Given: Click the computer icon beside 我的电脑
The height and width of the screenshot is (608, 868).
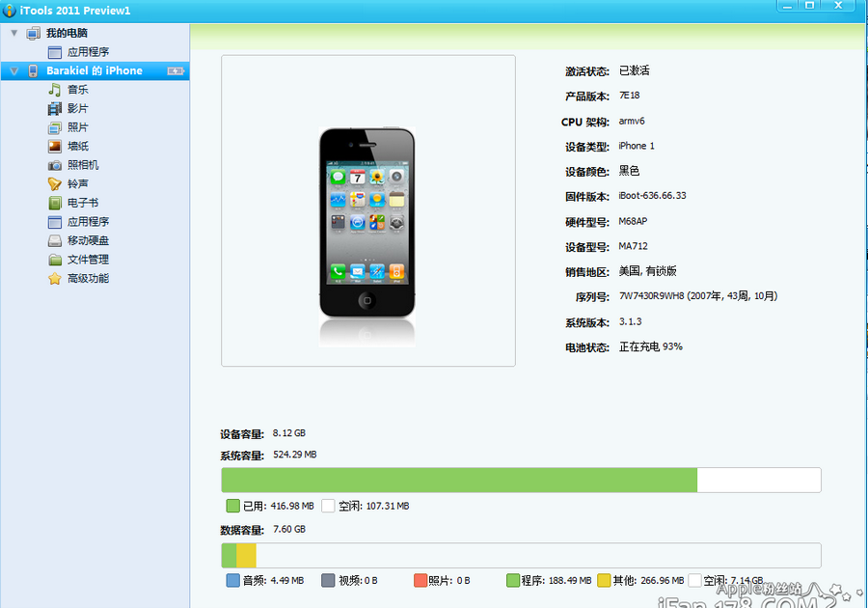Looking at the screenshot, I should point(33,33).
